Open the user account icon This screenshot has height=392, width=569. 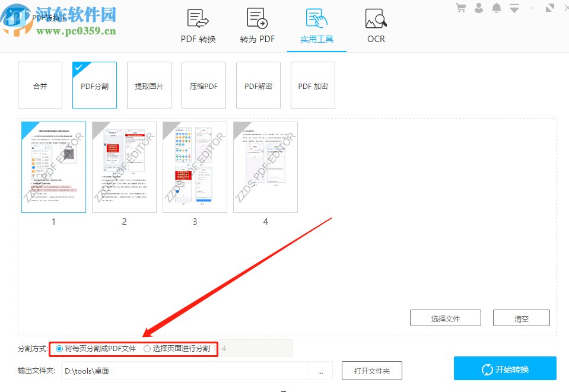tap(479, 8)
